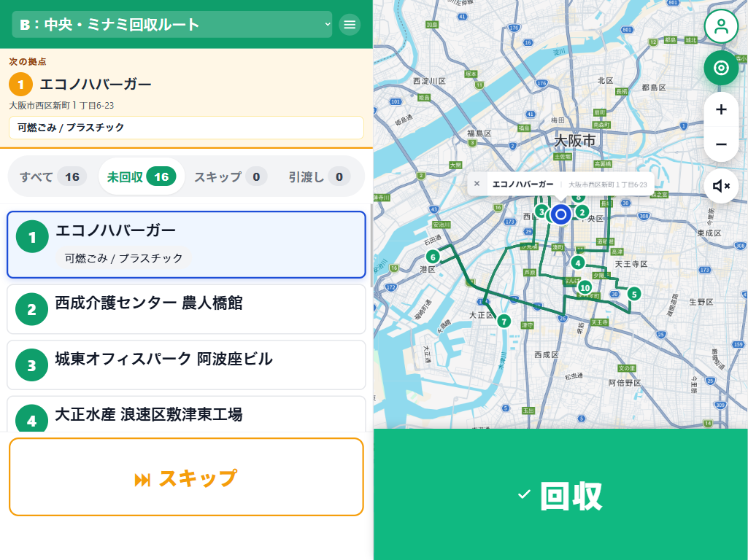Viewport: 748px width, 560px height.
Task: Click the 大阪市 label on the map
Action: (x=575, y=141)
